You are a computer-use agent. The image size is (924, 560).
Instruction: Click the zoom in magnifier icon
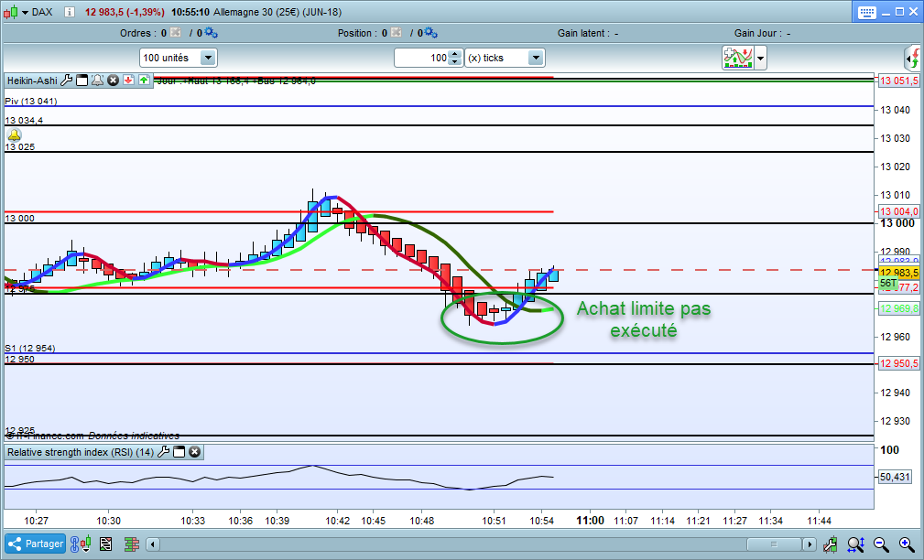point(907,544)
